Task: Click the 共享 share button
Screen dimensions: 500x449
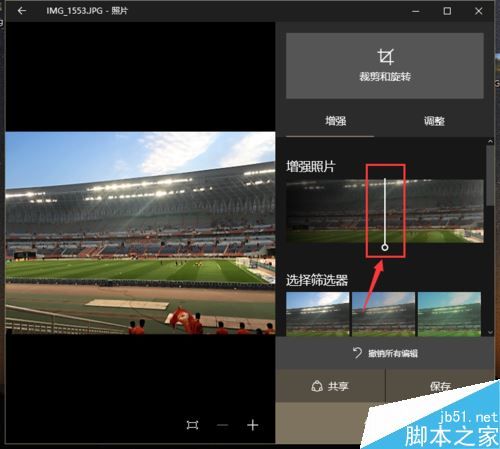Action: (x=330, y=386)
